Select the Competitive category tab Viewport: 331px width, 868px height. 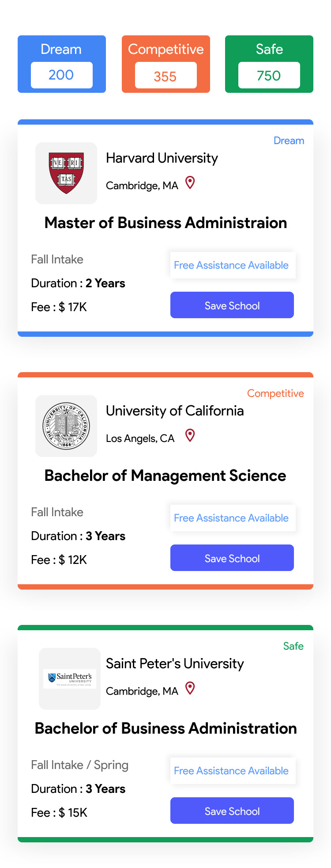(165, 49)
